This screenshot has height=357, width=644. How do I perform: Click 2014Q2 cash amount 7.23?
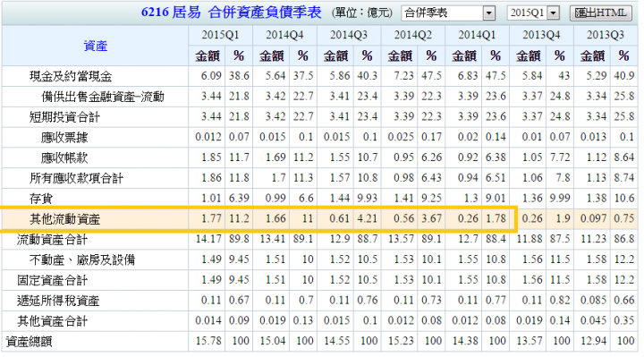[403, 76]
